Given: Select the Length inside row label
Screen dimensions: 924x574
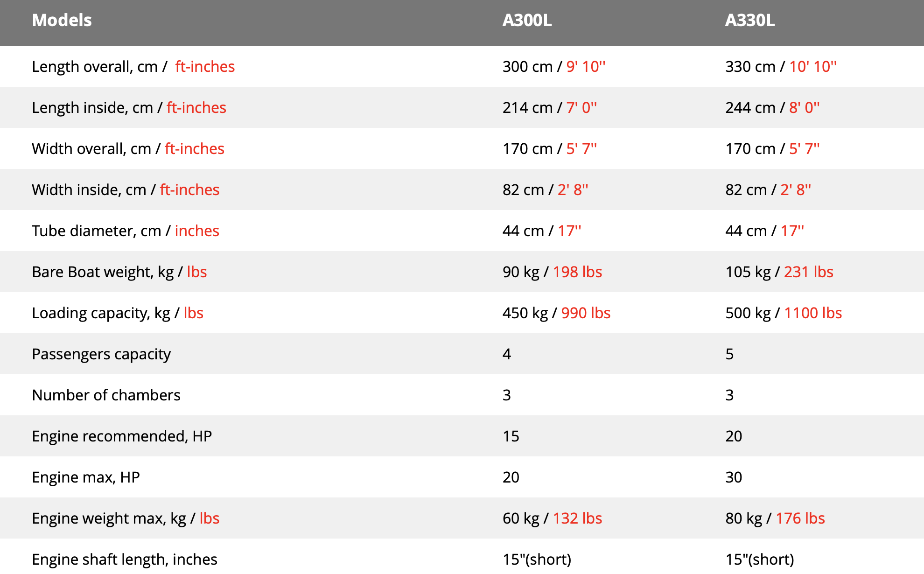Looking at the screenshot, I should (129, 108).
